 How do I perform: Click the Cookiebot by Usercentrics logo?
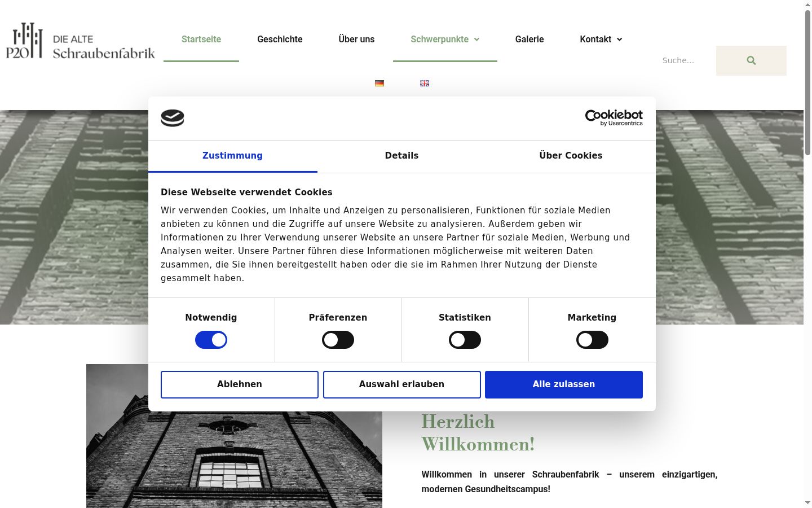point(614,117)
